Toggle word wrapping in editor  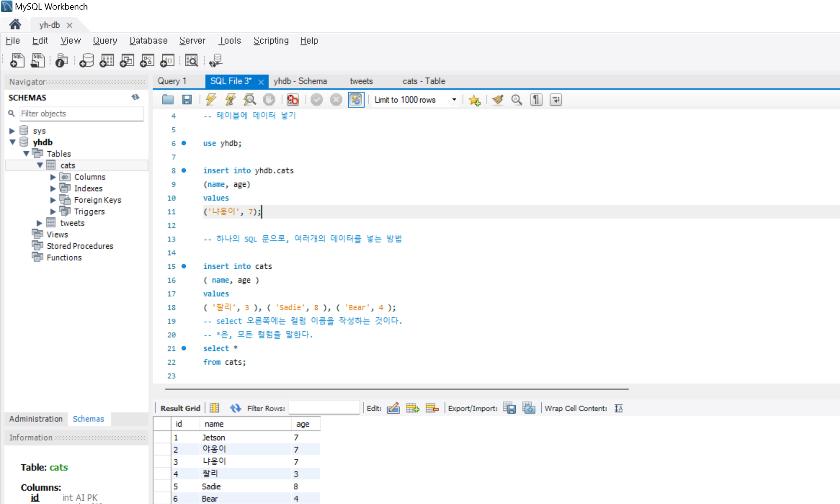pos(556,99)
